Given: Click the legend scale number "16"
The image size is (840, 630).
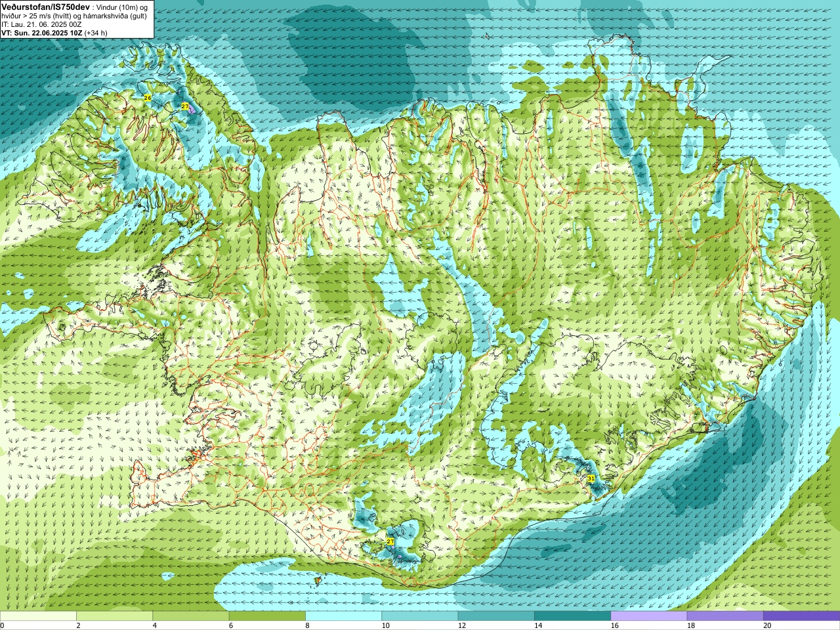Looking at the screenshot, I should click(x=615, y=625).
